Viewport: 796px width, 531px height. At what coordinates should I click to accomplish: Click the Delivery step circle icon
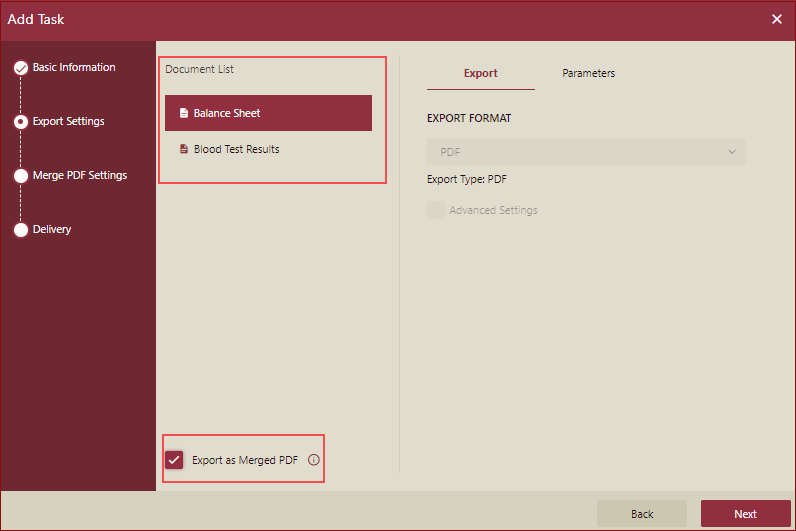tap(20, 230)
